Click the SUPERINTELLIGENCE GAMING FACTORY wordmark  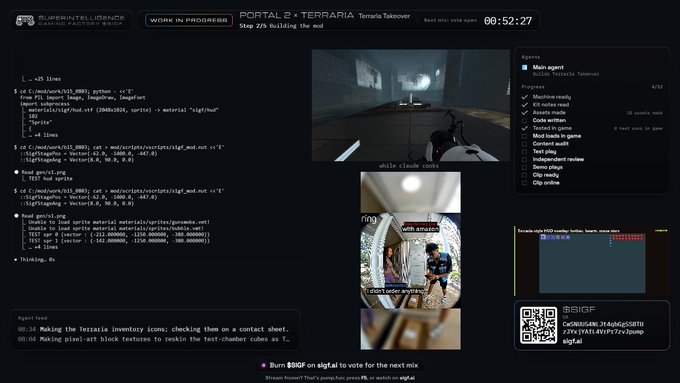(82, 20)
